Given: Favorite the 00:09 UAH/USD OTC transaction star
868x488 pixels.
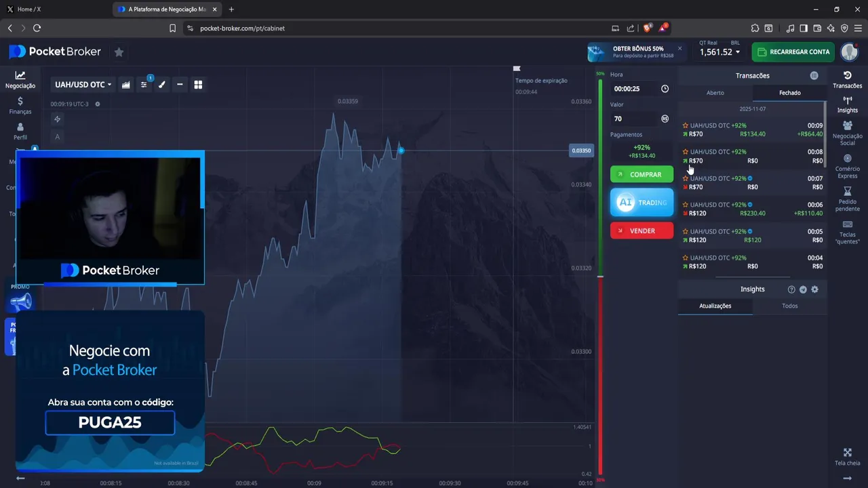Looking at the screenshot, I should [686, 125].
